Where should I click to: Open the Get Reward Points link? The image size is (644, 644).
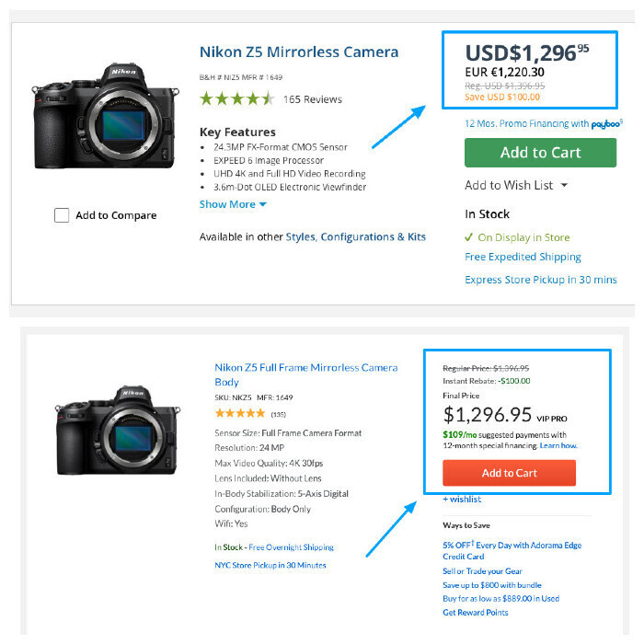point(476,613)
